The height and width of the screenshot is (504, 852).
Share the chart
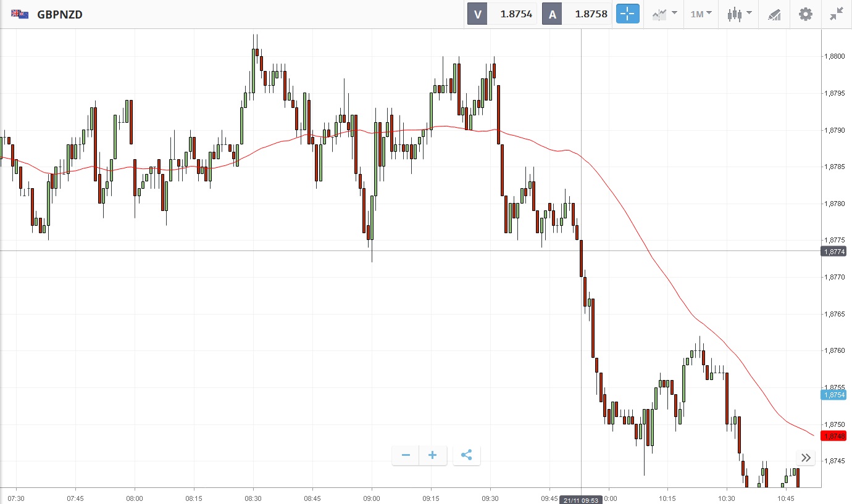coord(467,456)
